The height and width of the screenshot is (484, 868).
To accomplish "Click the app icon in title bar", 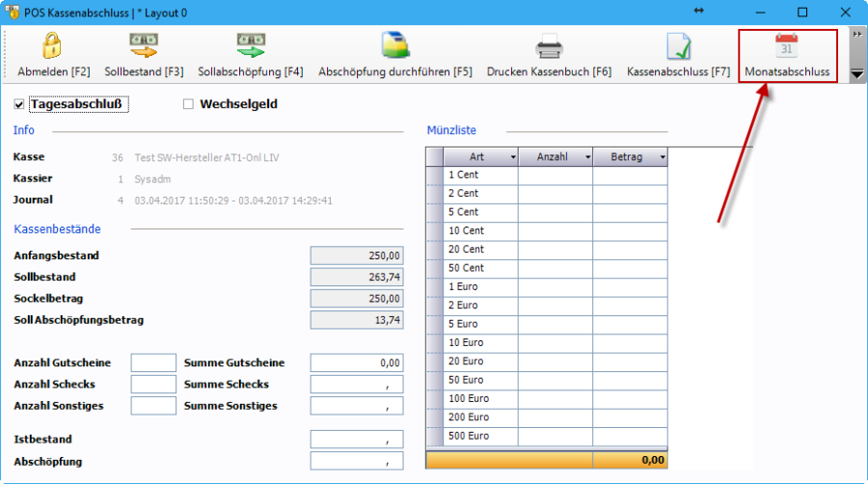I will coord(14,13).
